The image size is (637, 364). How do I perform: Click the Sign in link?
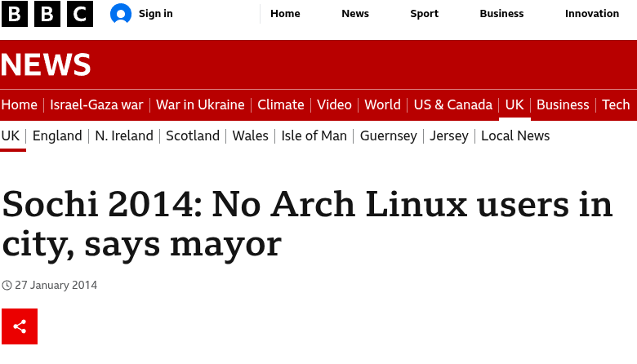click(x=156, y=14)
